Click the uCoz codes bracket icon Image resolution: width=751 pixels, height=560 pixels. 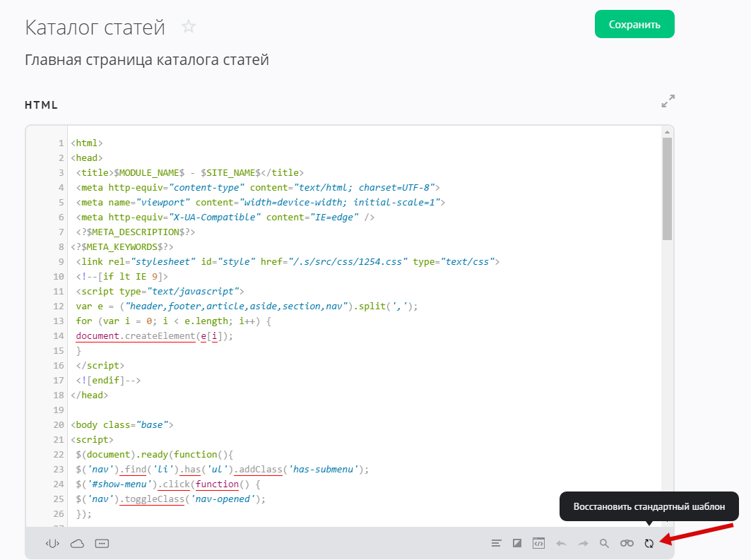click(x=52, y=543)
